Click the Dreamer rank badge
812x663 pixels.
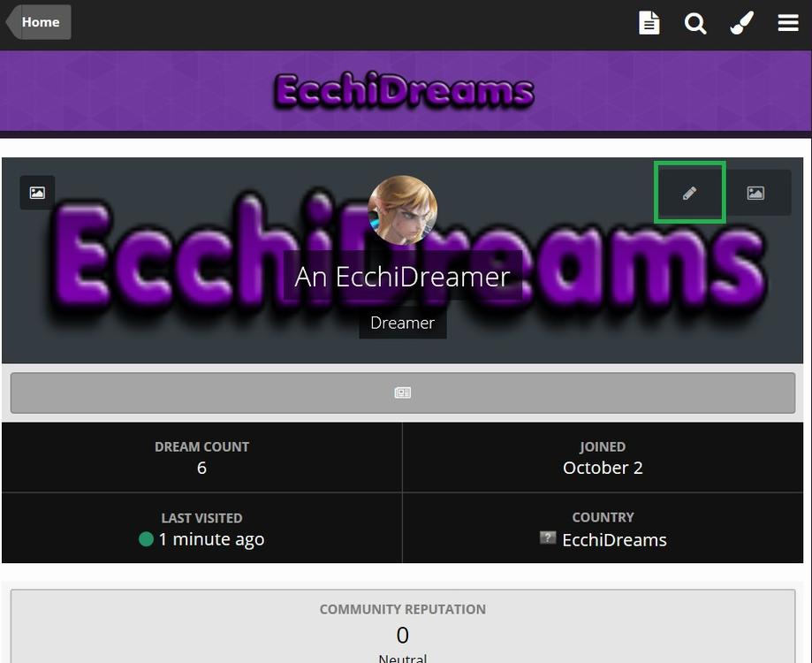tap(402, 323)
